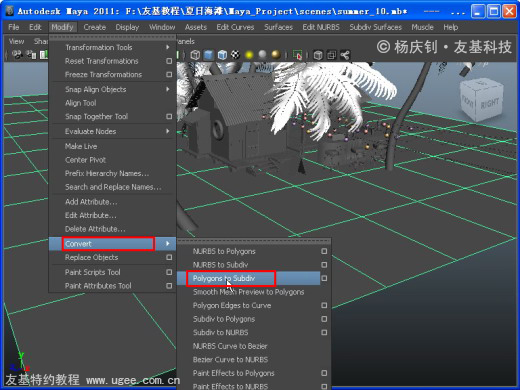Open the Subdiv Surfaces menu

coord(376,27)
